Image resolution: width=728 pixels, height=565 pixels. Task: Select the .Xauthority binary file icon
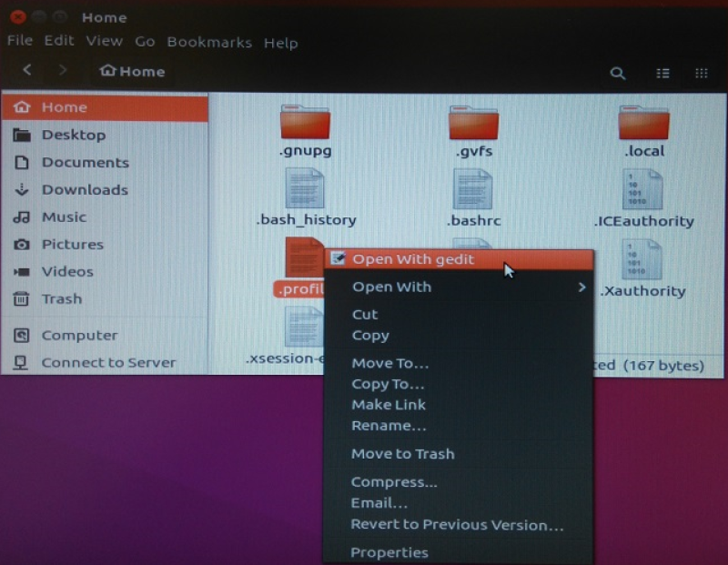point(642,259)
